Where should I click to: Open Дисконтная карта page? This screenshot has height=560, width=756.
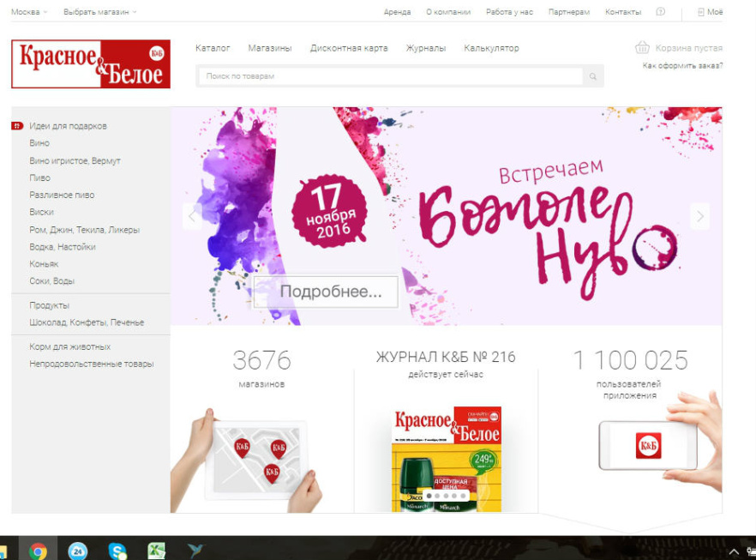pyautogui.click(x=349, y=48)
